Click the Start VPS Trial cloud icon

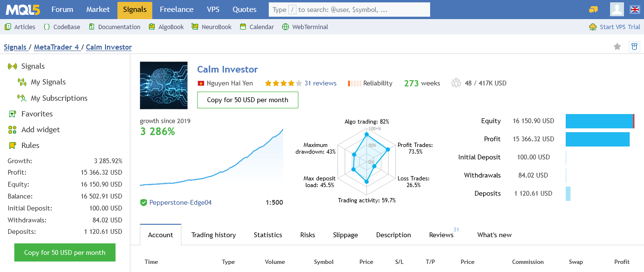(593, 27)
